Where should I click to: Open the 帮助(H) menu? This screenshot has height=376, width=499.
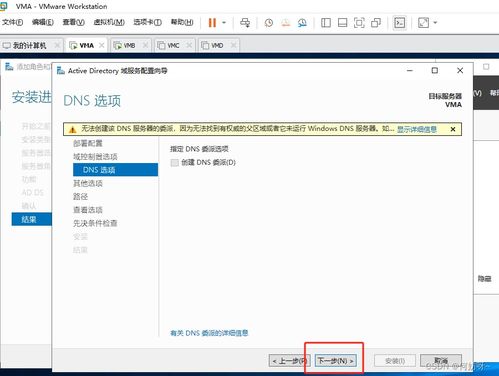click(x=182, y=22)
